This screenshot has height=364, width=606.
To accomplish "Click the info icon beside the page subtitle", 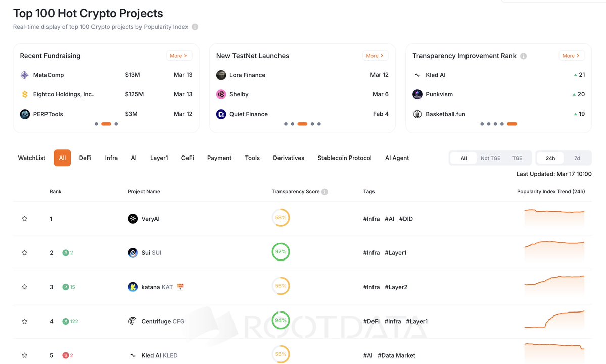I will pyautogui.click(x=195, y=27).
